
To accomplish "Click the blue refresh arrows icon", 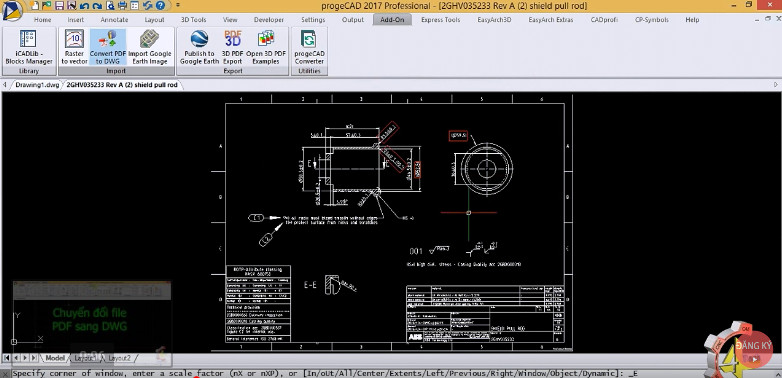I will pyautogui.click(x=148, y=5).
